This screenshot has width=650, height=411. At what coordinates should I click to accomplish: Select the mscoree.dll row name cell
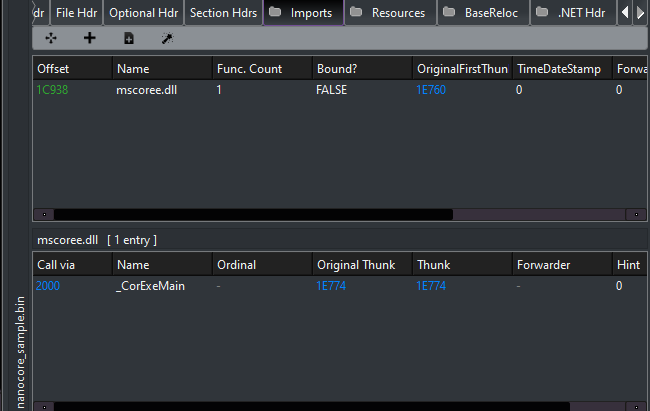click(x=147, y=90)
